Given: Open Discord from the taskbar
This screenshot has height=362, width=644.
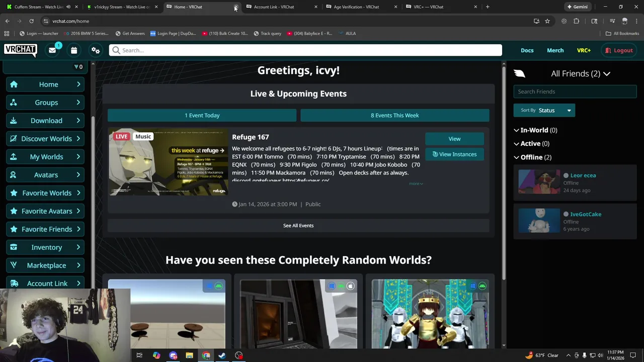Looking at the screenshot, I should pos(173,355).
